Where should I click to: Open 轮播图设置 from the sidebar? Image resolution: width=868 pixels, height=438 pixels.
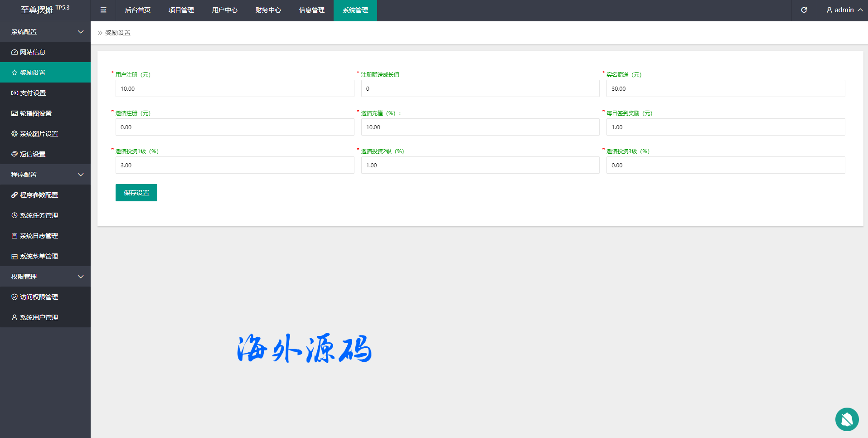point(35,113)
